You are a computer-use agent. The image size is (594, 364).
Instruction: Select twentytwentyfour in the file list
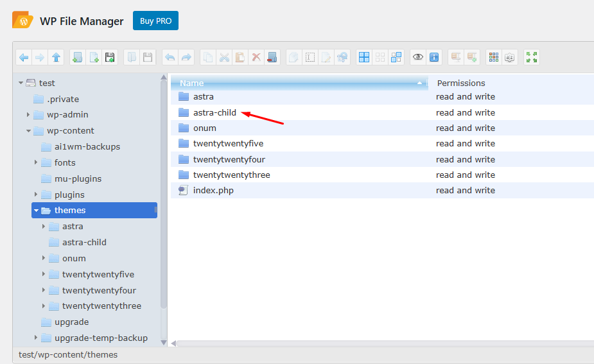coord(382,159)
